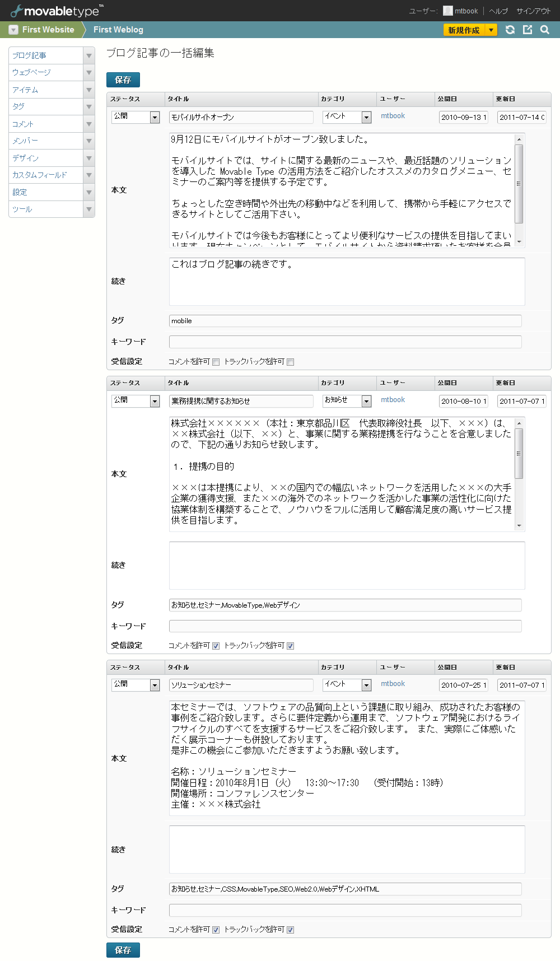Open search with the magnifier icon

(545, 30)
